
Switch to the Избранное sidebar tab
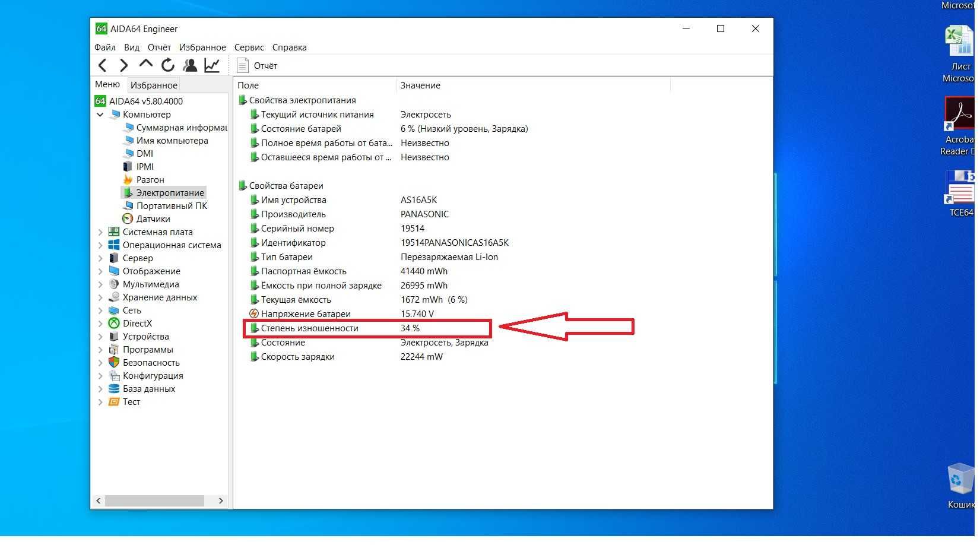click(154, 85)
